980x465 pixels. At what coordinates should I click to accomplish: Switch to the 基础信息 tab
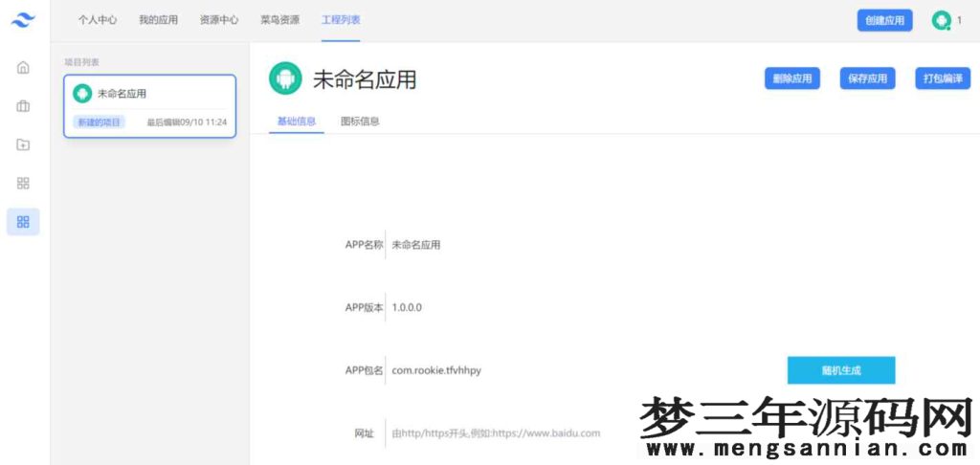point(297,122)
